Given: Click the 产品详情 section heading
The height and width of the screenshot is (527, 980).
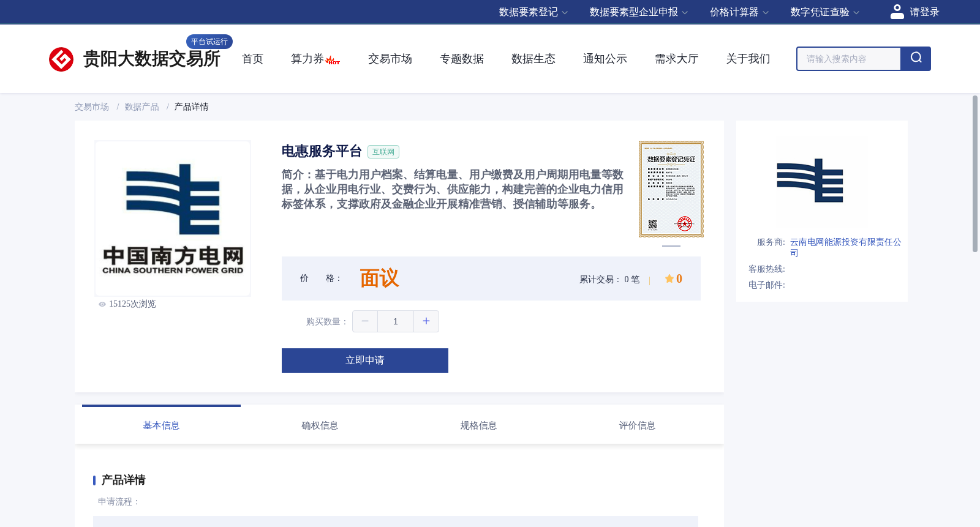Looking at the screenshot, I should (x=123, y=480).
